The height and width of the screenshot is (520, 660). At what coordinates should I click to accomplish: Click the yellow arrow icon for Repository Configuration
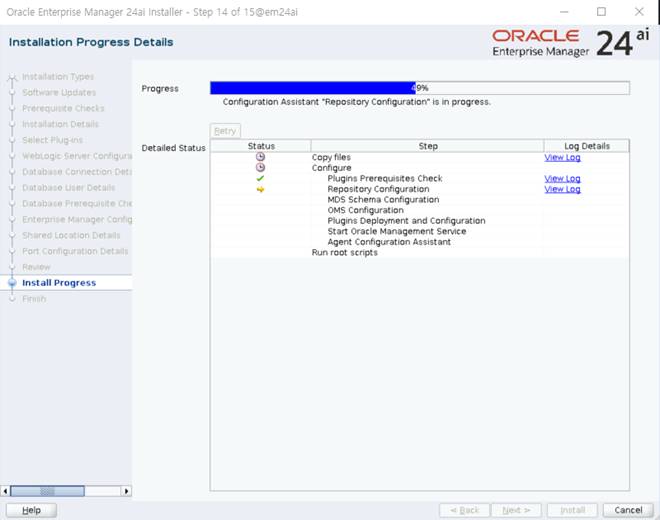click(x=261, y=189)
